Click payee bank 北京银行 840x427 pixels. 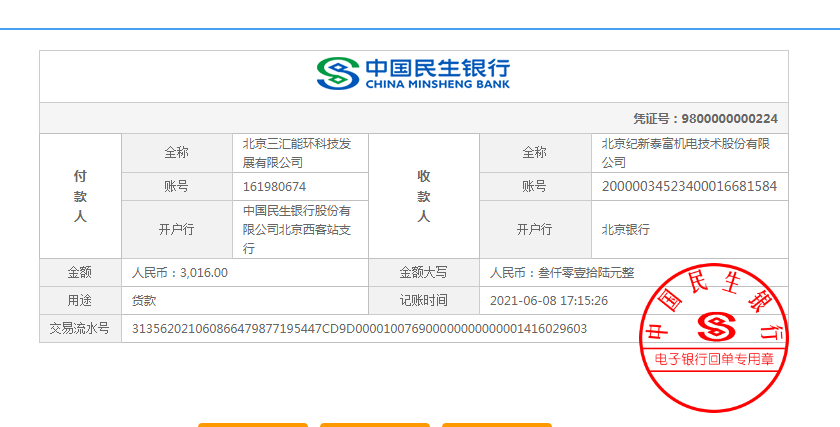pyautogui.click(x=625, y=229)
